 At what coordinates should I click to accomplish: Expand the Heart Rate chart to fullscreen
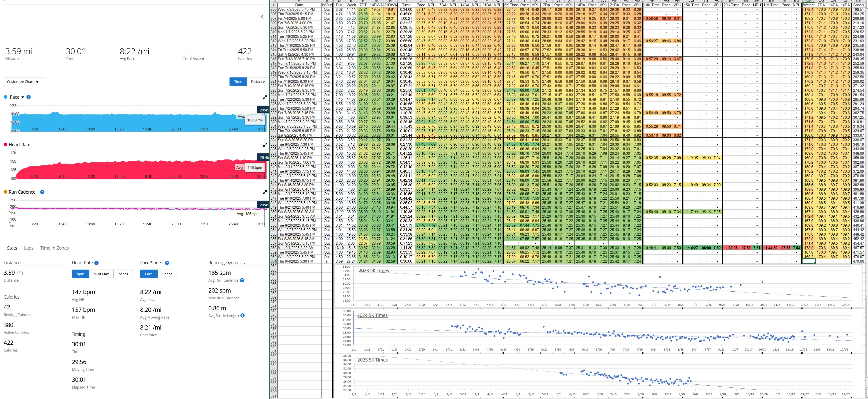pos(265,145)
